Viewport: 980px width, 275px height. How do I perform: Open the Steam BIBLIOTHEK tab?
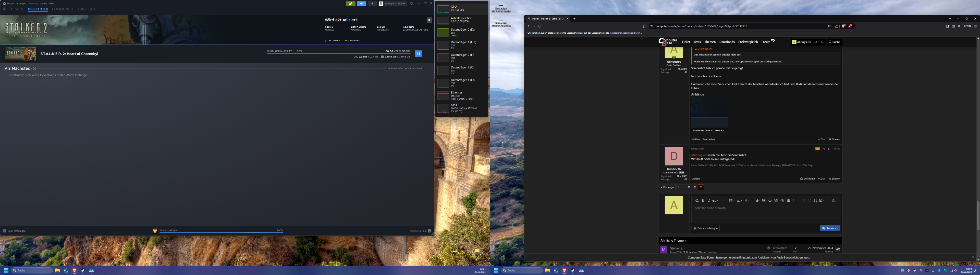click(38, 9)
